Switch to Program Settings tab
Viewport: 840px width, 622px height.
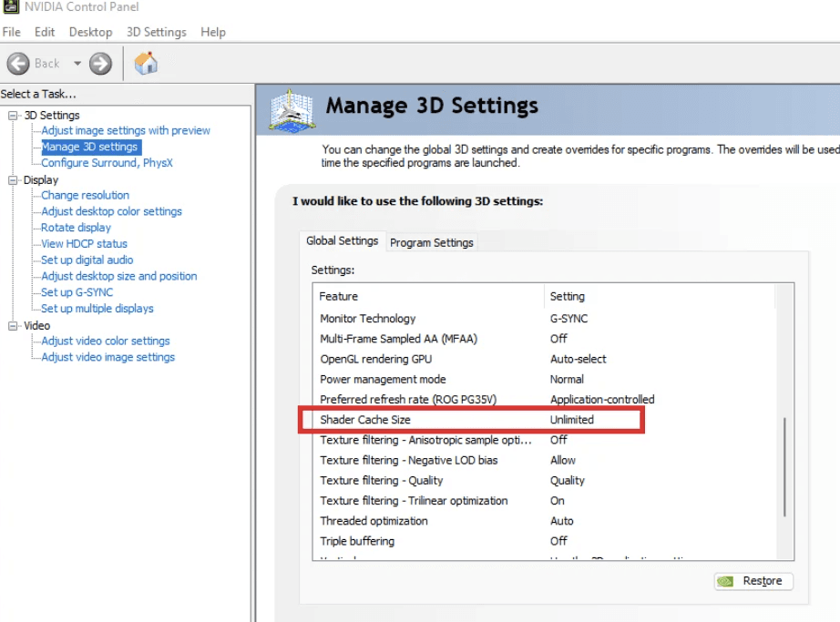(x=432, y=242)
